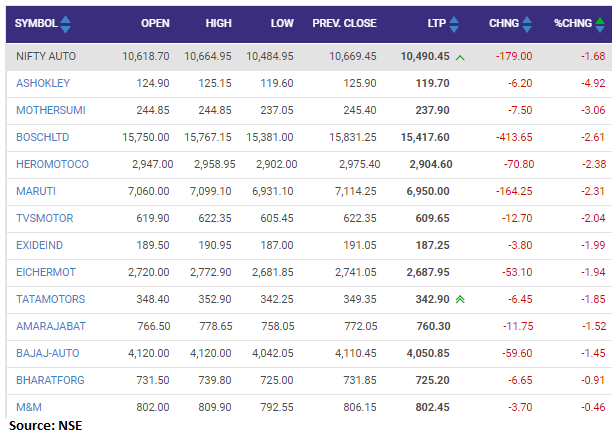This screenshot has height=439, width=612.
Task: Click double green arrow in TATAMOTORS row
Action: (460, 299)
